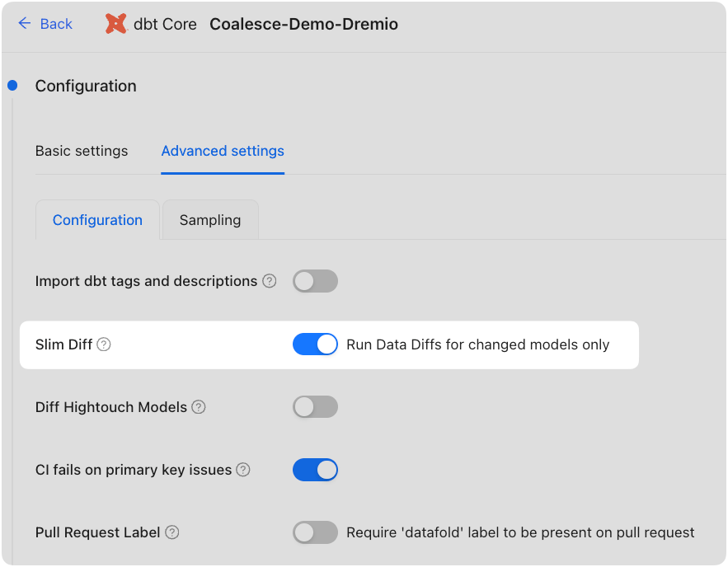Viewport: 728px width, 567px height.
Task: Click CI fails on primary key issues label
Action: (x=134, y=470)
